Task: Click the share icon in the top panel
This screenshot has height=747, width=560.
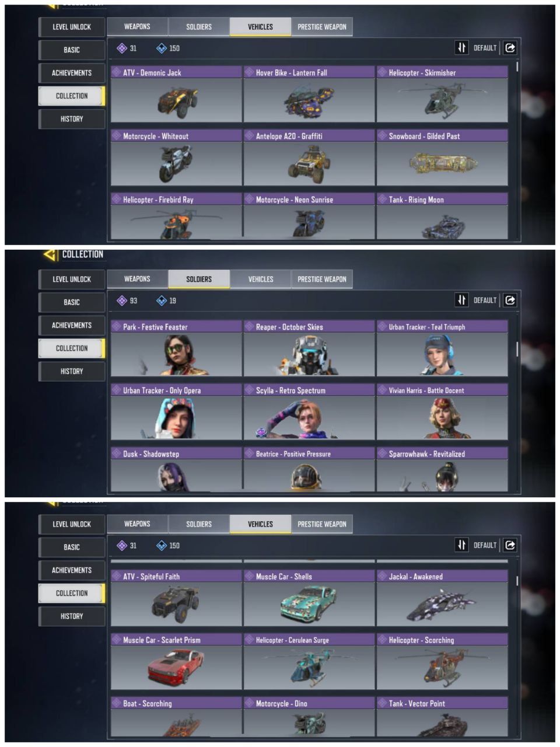Action: (510, 48)
